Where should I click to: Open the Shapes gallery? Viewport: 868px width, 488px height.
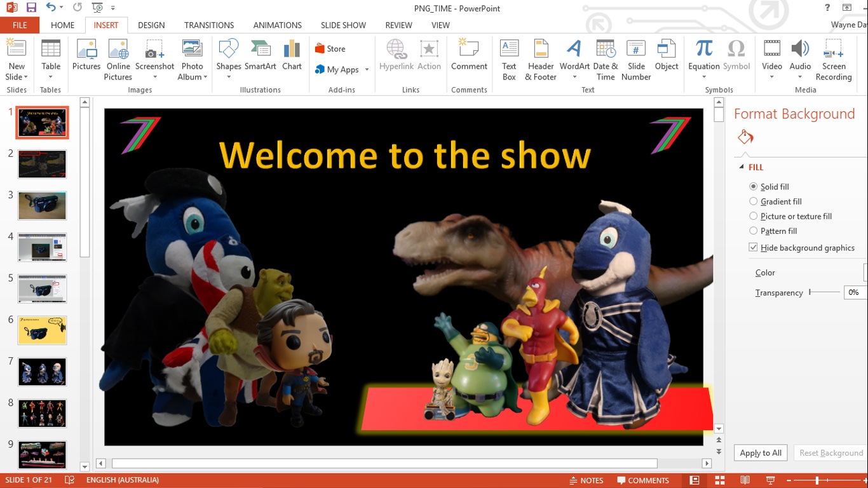(x=229, y=60)
